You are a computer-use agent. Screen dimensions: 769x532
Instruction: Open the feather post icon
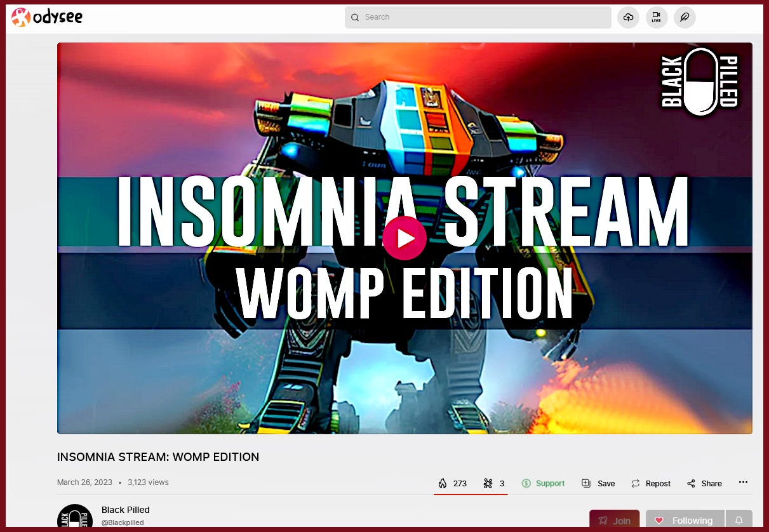click(x=685, y=17)
